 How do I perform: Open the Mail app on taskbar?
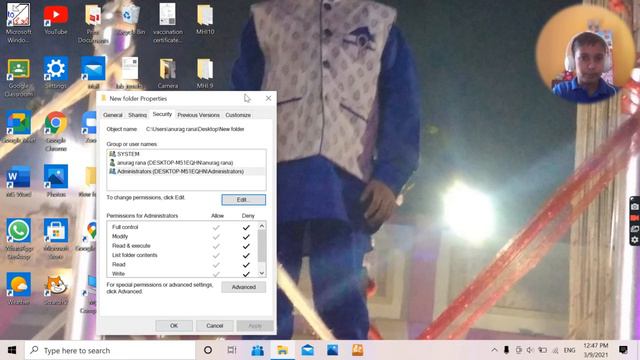307,350
